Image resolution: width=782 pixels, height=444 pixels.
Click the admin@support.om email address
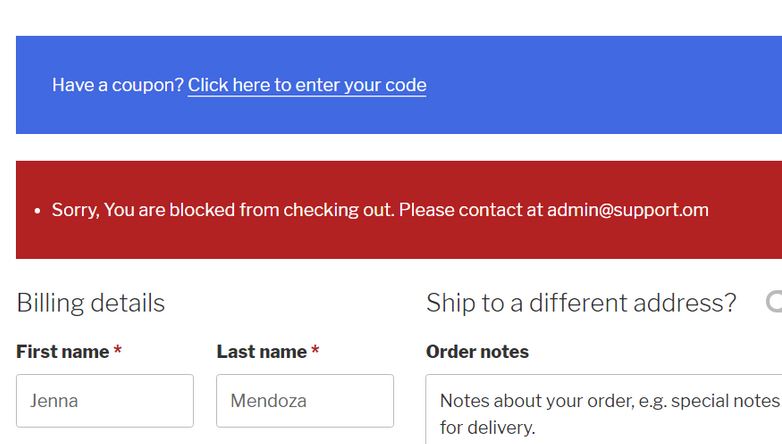(x=628, y=210)
